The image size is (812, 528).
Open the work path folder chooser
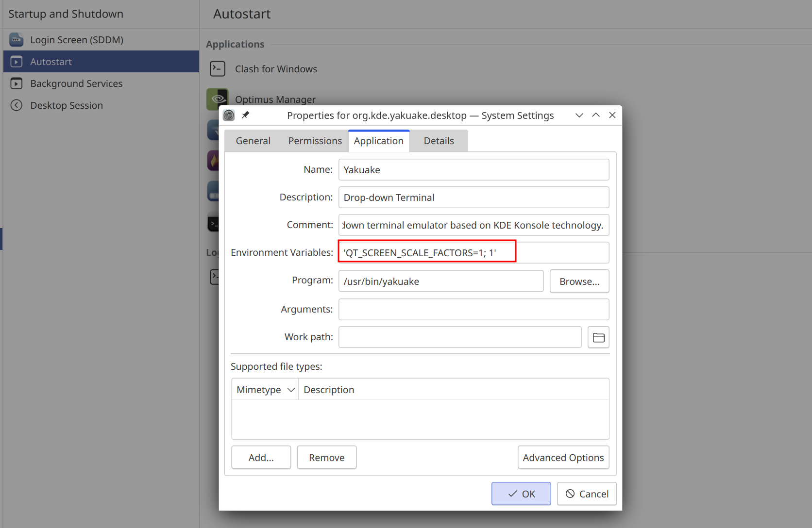coord(598,337)
